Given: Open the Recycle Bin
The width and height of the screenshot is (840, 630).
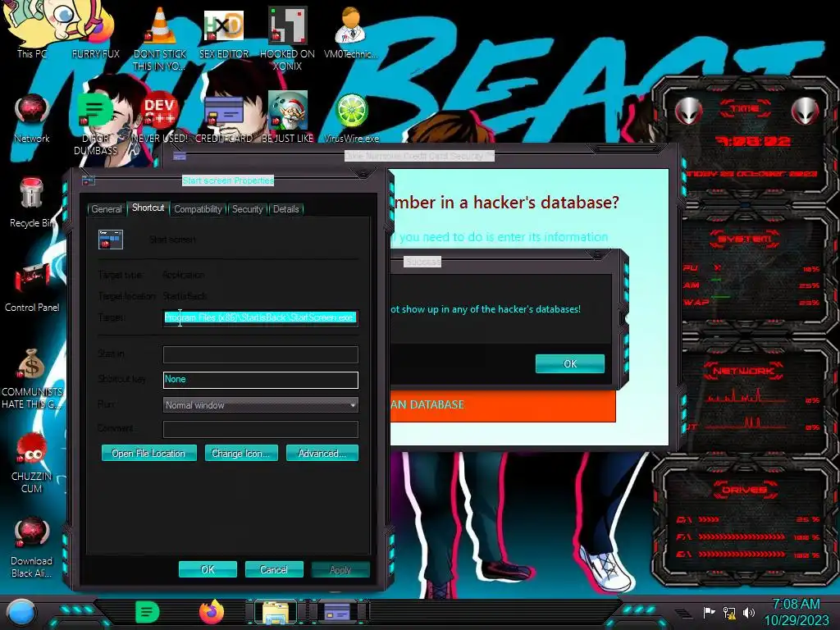Looking at the screenshot, I should point(32,202).
